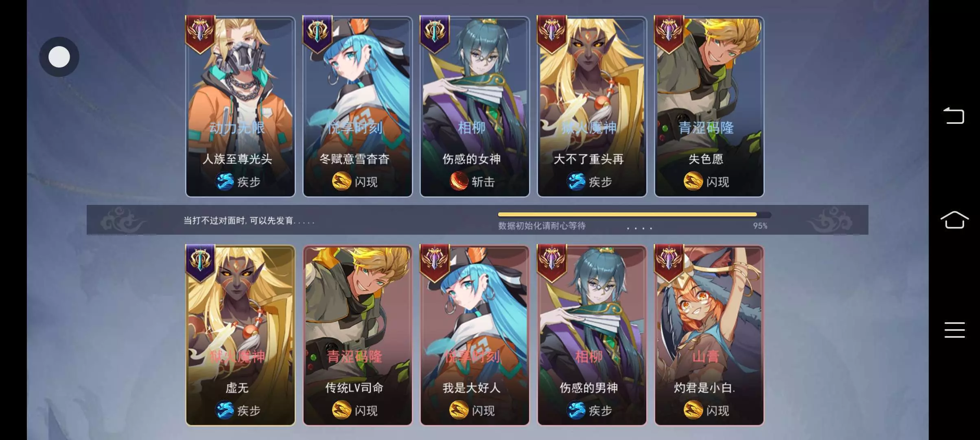Select the 悦享时刻 card of 我是大好人
980x440 pixels.
pos(475,336)
